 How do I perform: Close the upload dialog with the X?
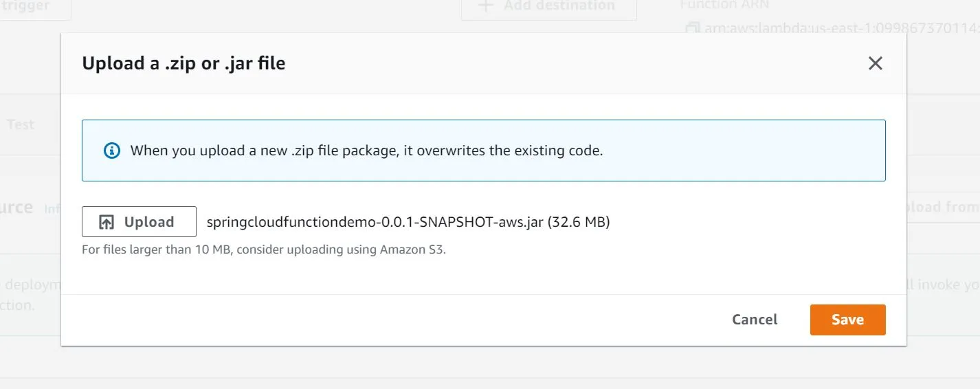[x=875, y=63]
